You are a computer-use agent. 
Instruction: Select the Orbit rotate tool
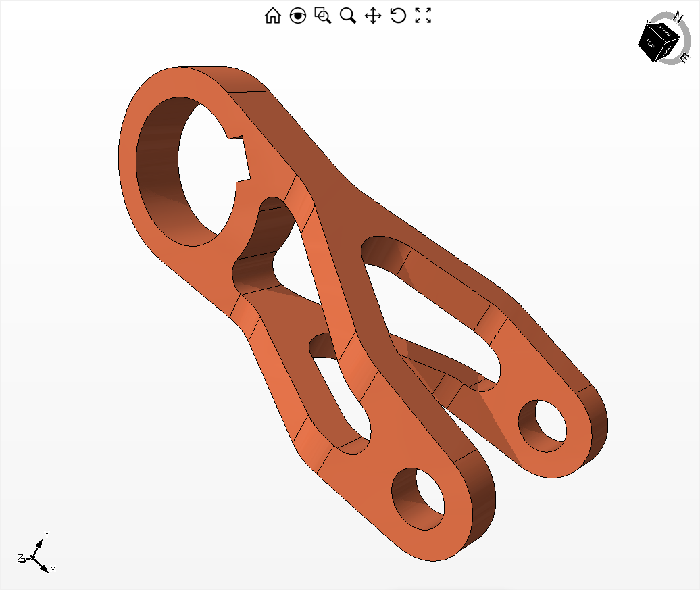coord(397,17)
